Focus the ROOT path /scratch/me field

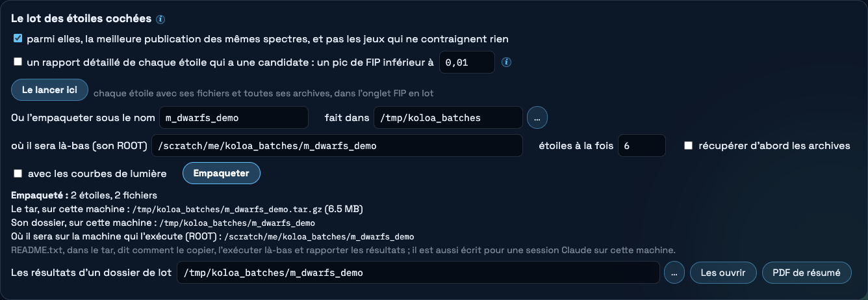coord(337,146)
